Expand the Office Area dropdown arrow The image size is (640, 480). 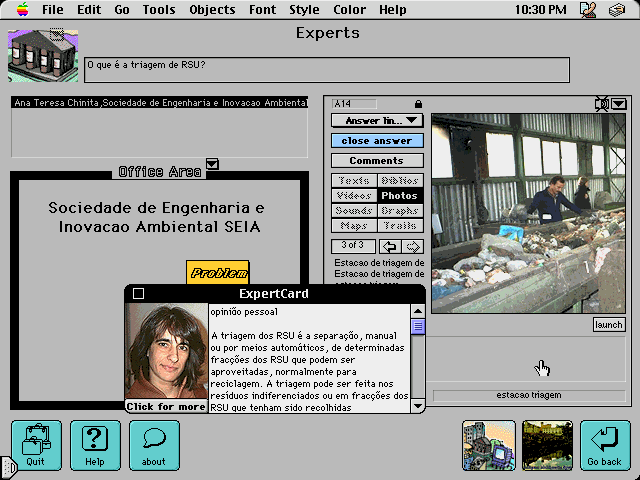coord(212,164)
